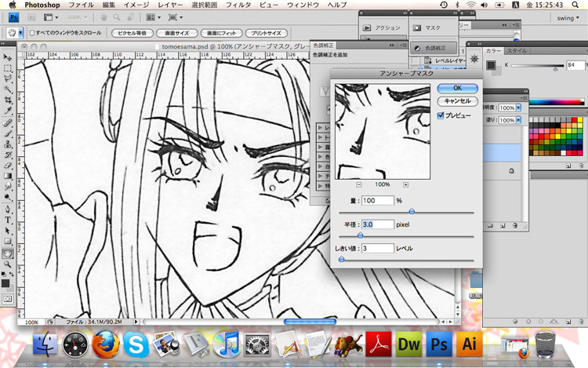
Task: Enable scroll all windows checkbox
Action: 32,33
